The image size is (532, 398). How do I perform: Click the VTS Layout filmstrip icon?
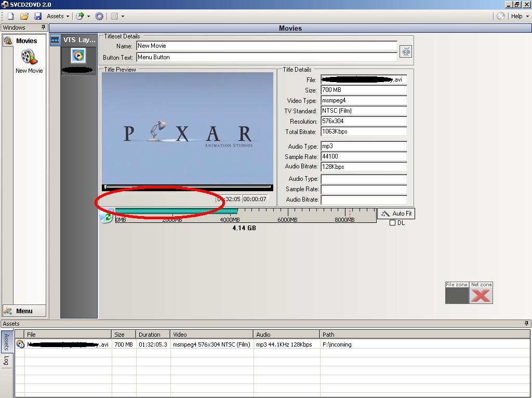coord(55,39)
